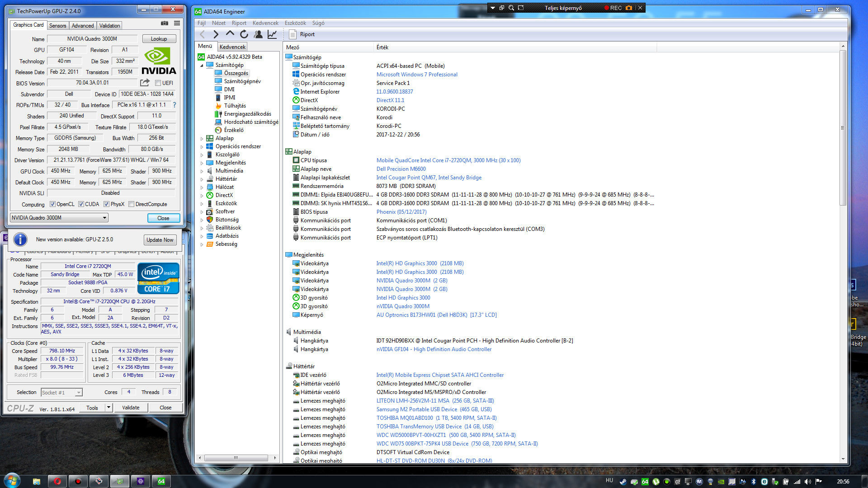
Task: Click the AIDA64 tree horizontal scrollbar
Action: [x=236, y=458]
